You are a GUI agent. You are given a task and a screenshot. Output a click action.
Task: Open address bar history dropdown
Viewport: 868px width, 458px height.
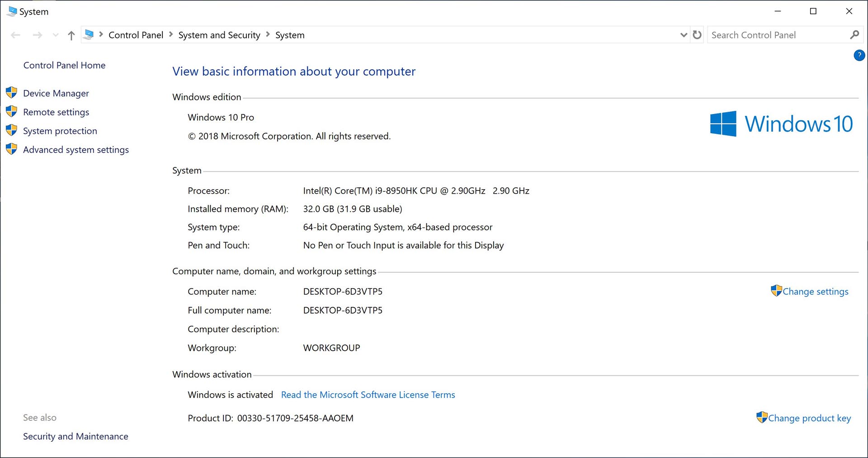(x=684, y=35)
